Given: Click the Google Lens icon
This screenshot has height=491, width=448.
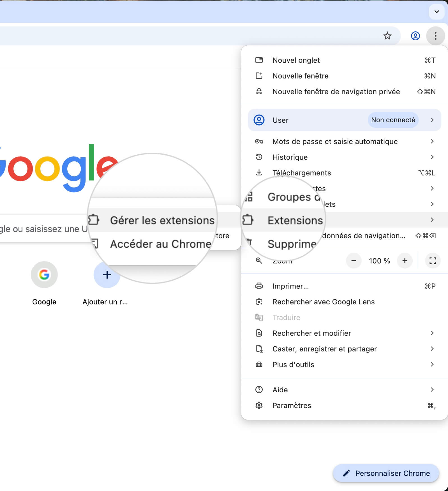Looking at the screenshot, I should [259, 302].
